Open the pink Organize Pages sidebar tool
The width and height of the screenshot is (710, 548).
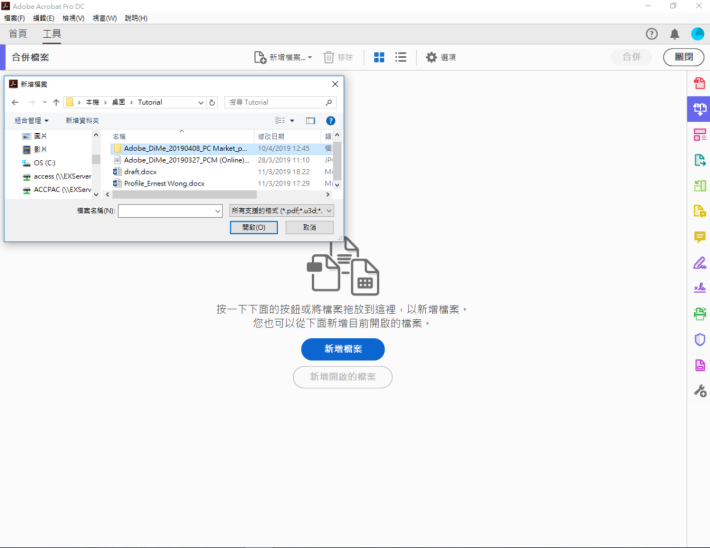700,135
